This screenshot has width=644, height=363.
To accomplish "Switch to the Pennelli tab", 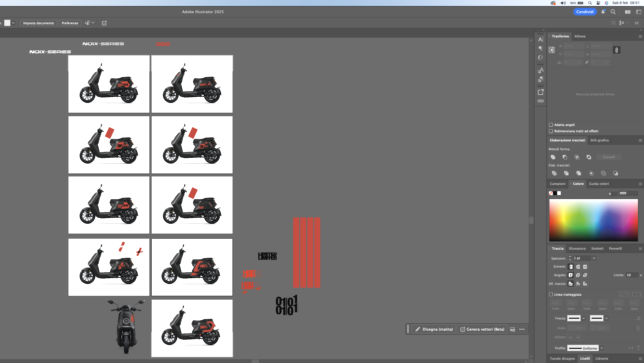I will pos(615,249).
